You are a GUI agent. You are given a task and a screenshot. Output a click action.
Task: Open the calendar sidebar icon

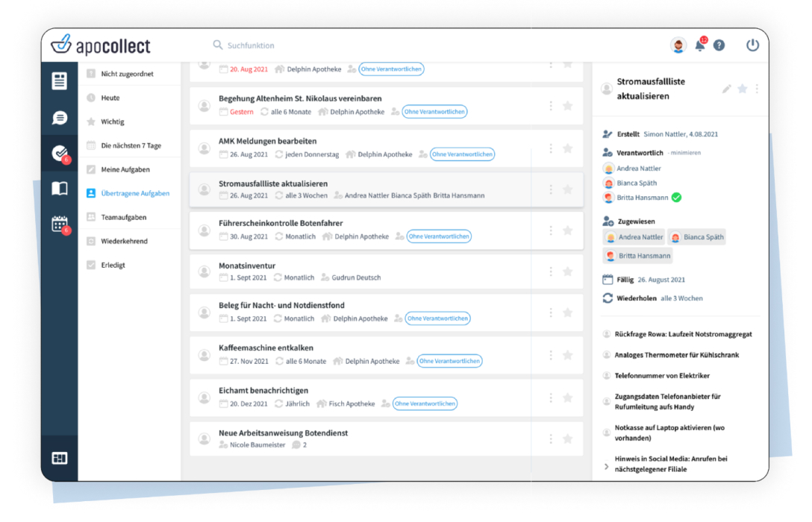point(59,224)
